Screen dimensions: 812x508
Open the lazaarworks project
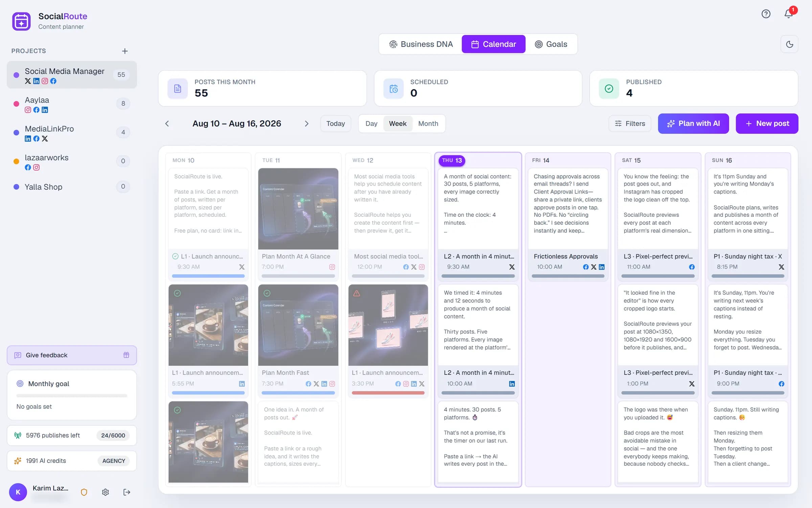click(72, 162)
